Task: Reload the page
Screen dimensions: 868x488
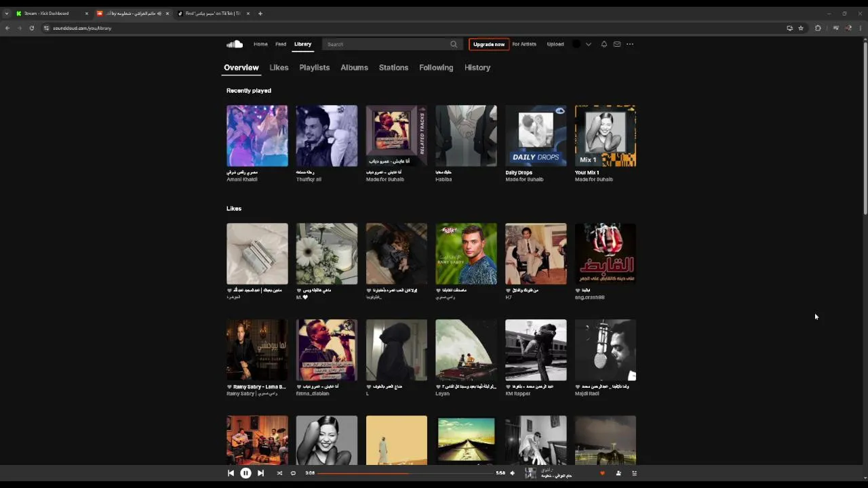Action: pyautogui.click(x=31, y=28)
